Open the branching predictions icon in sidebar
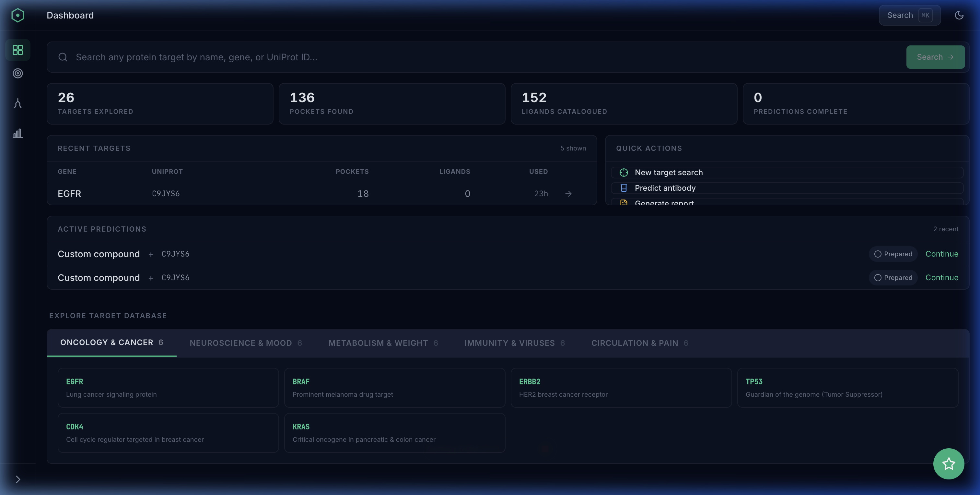This screenshot has width=980, height=495. (x=17, y=103)
